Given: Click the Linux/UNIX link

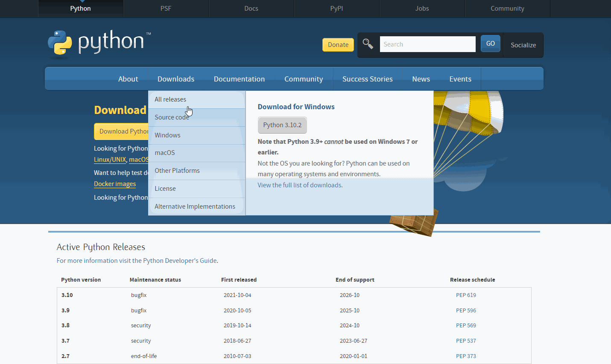Looking at the screenshot, I should [x=110, y=160].
